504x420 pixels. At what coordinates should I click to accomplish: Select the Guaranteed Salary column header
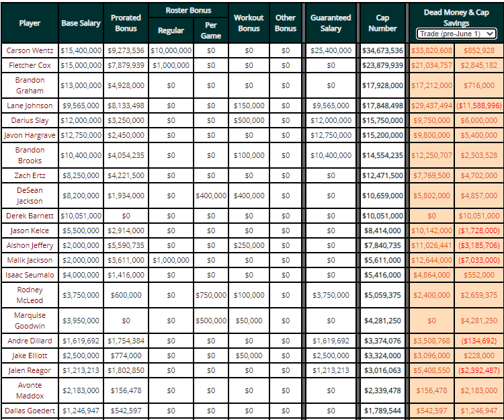pyautogui.click(x=331, y=23)
